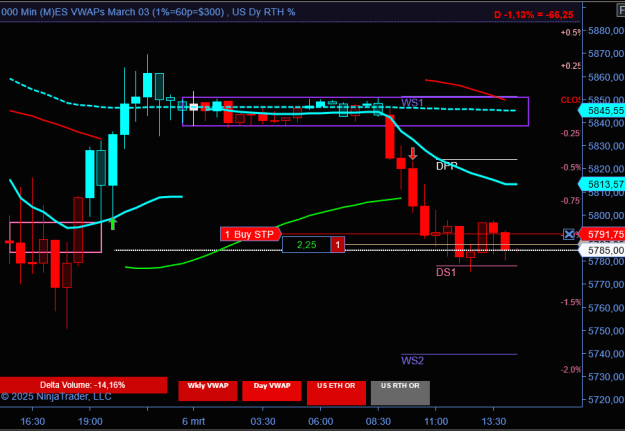
Task: Click the 5740,00 price axis label
Action: 606,354
